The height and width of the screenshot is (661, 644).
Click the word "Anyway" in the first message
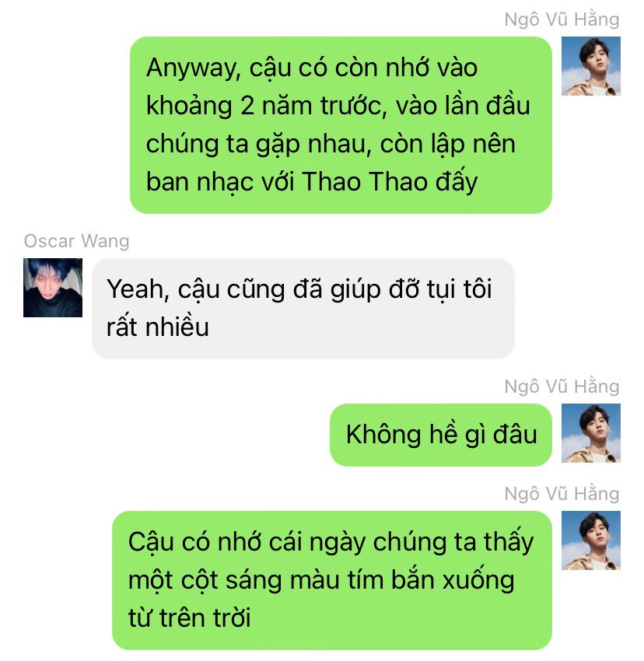193,68
